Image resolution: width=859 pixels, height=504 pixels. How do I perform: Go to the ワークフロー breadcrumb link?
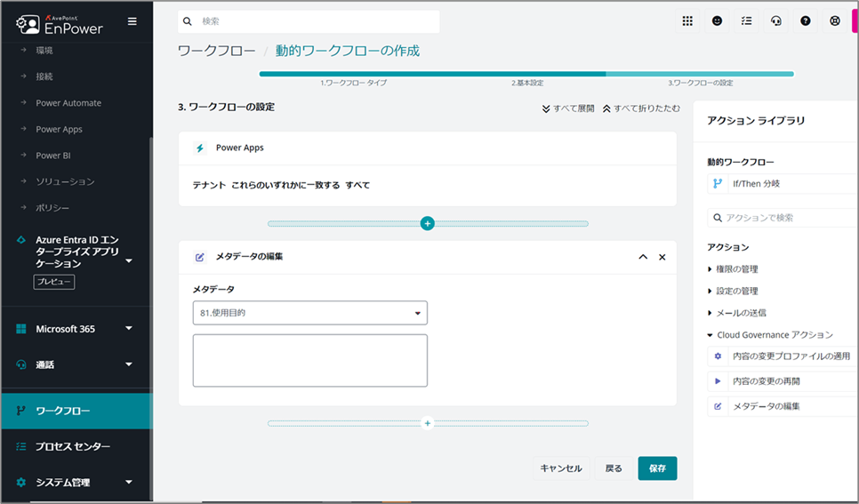(x=216, y=51)
